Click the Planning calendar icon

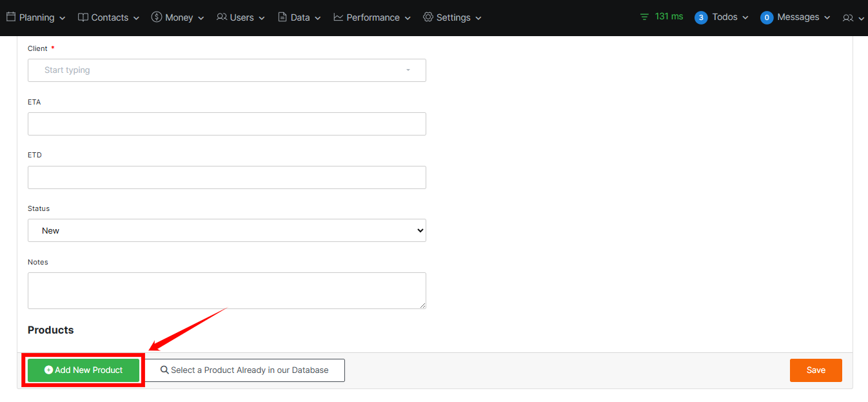pos(10,17)
